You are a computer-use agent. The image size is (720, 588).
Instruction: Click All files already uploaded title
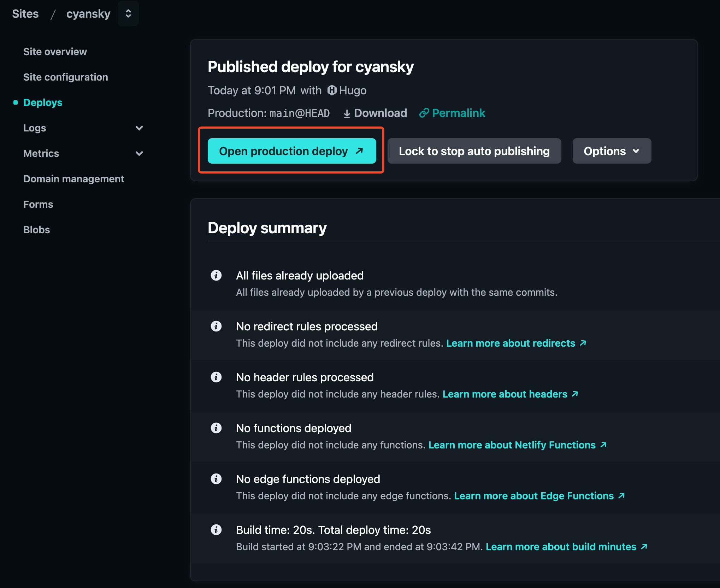(x=300, y=276)
